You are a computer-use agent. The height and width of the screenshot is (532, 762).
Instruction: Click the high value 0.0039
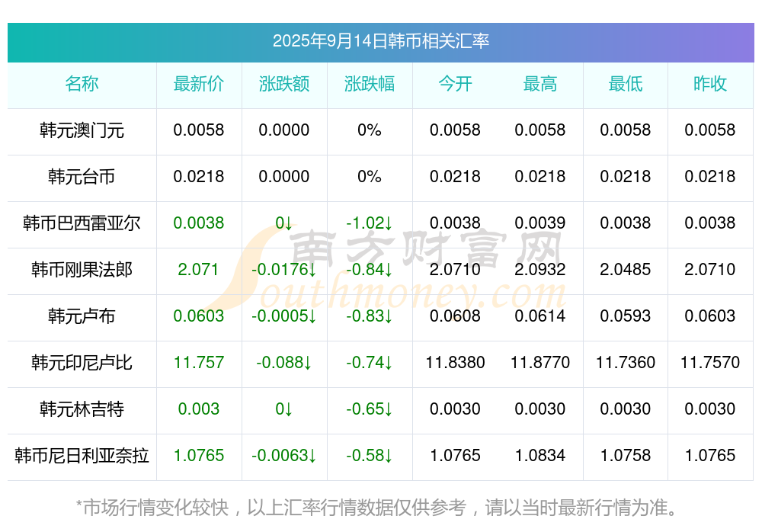[x=540, y=223]
